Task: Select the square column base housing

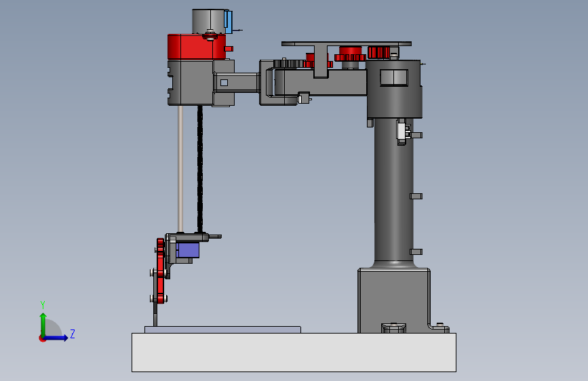Action: coord(394,300)
